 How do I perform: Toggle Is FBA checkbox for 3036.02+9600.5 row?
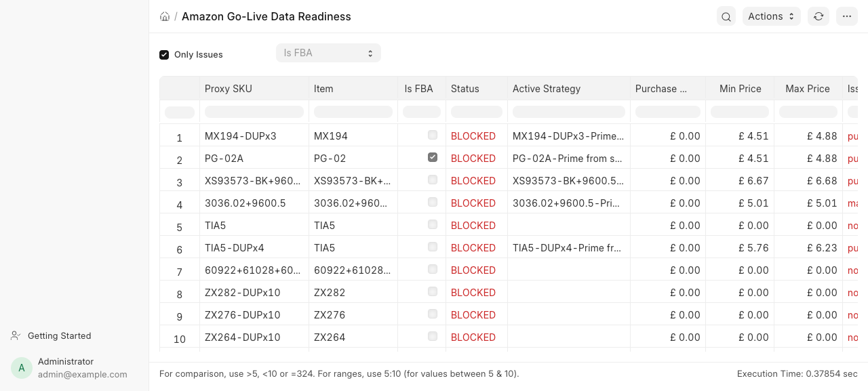[x=433, y=202]
